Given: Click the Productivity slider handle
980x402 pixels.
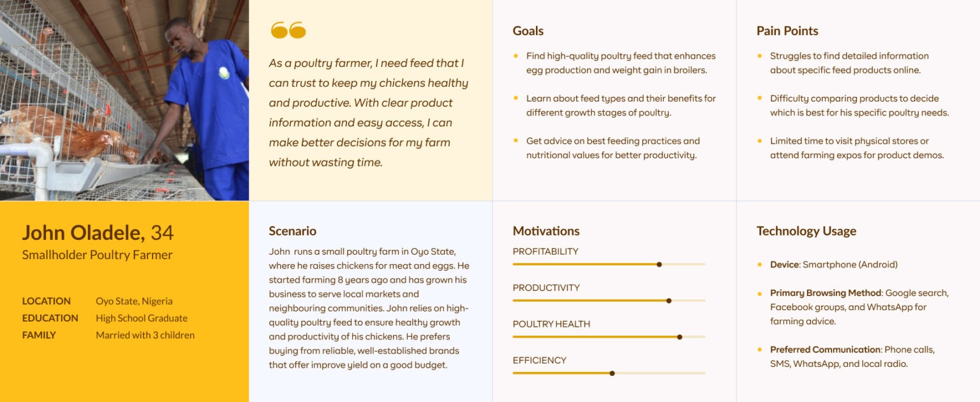Looking at the screenshot, I should [669, 301].
